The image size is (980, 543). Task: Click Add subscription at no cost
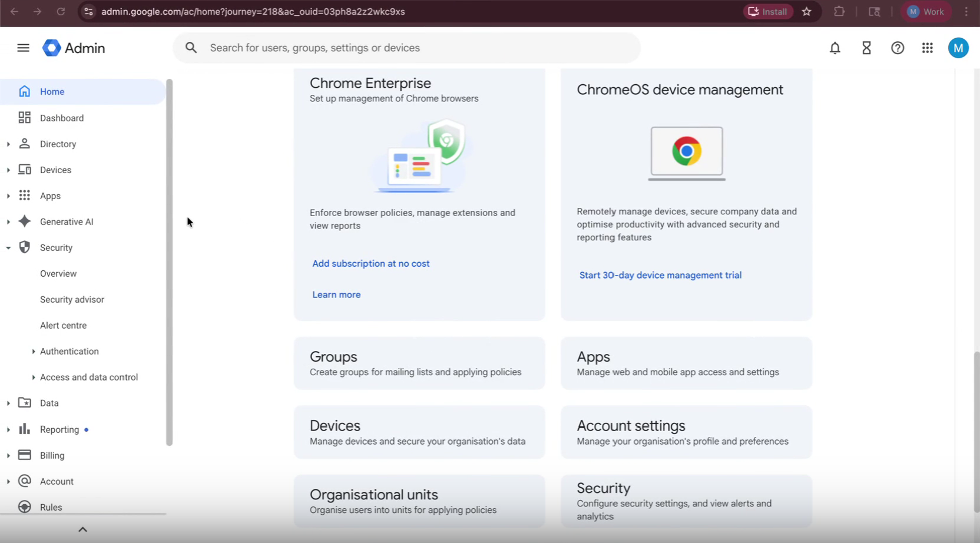click(370, 263)
